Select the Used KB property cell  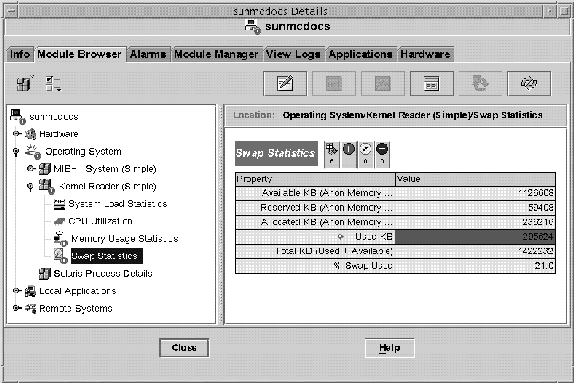point(315,237)
